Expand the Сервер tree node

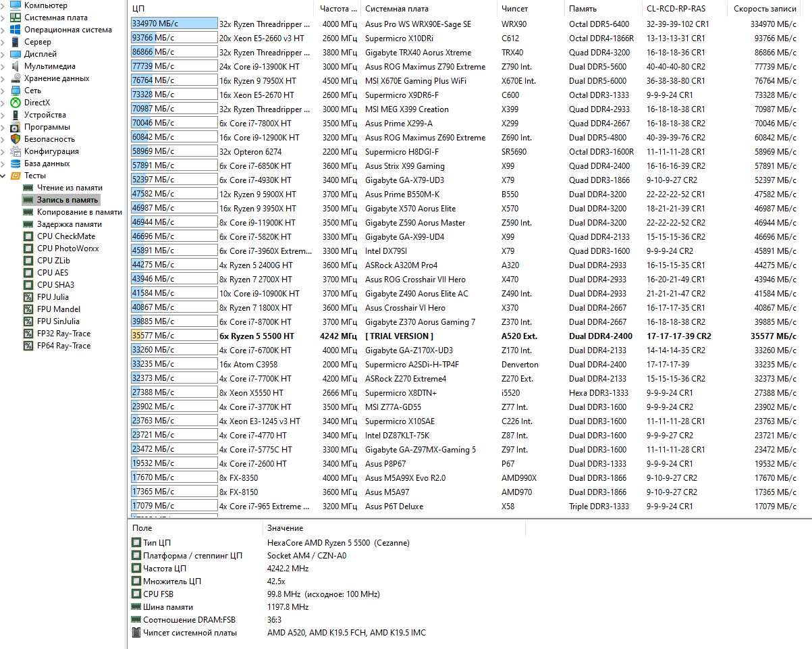click(x=3, y=42)
